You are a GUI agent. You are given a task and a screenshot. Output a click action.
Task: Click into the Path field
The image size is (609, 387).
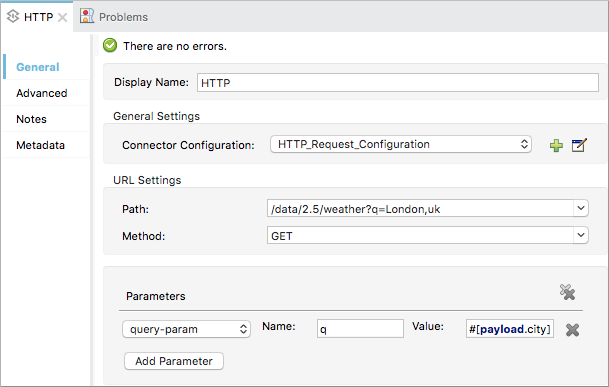click(420, 209)
